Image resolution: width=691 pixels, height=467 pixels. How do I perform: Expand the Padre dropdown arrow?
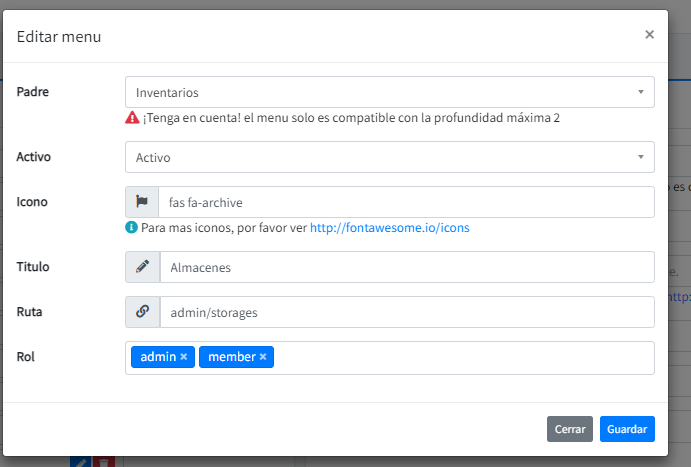click(640, 93)
